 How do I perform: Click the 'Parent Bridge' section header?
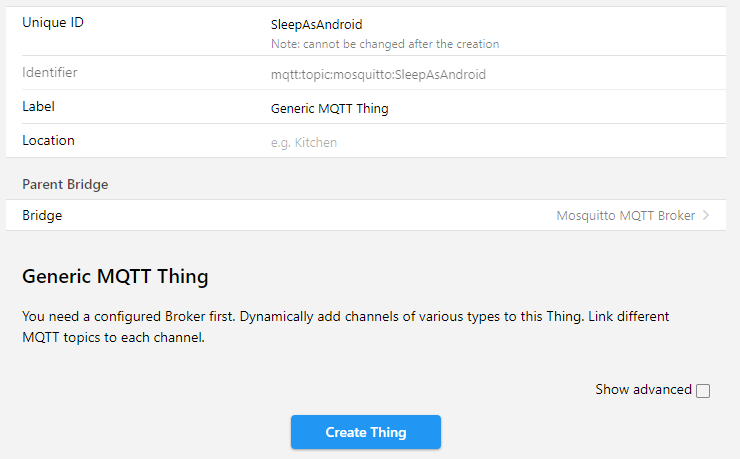(x=65, y=184)
